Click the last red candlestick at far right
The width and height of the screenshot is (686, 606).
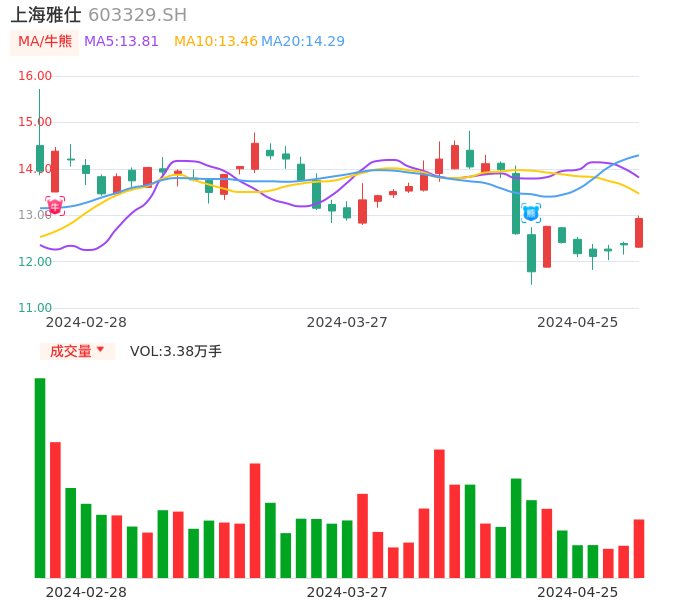click(639, 232)
